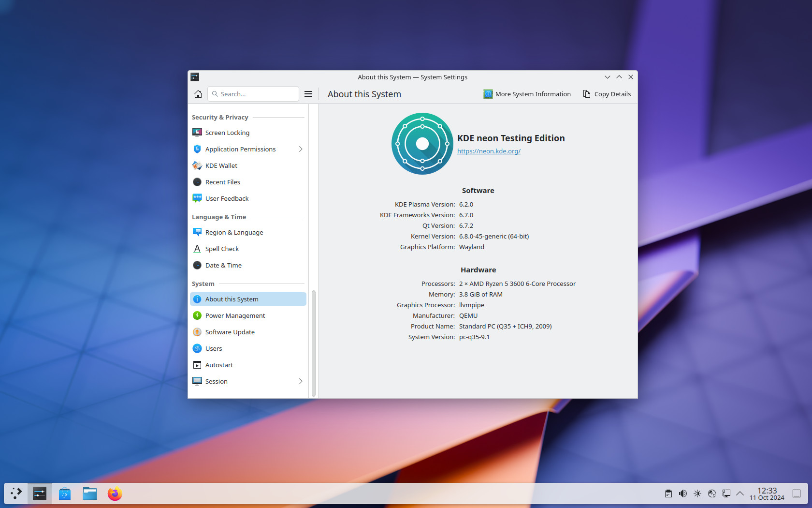Click the Graphics Processor value llvmpipe
Screen dimensions: 812x508
click(472, 305)
